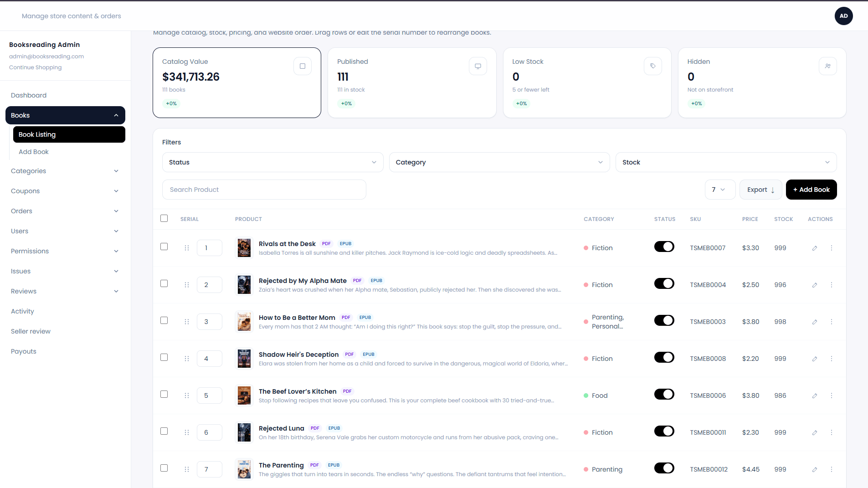Open the Category filter dropdown
The width and height of the screenshot is (868, 488).
499,162
